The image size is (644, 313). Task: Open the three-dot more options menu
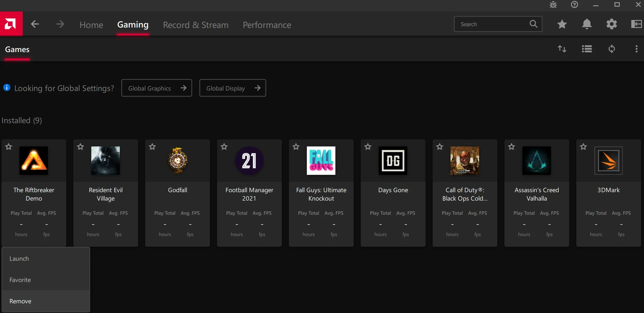(636, 49)
